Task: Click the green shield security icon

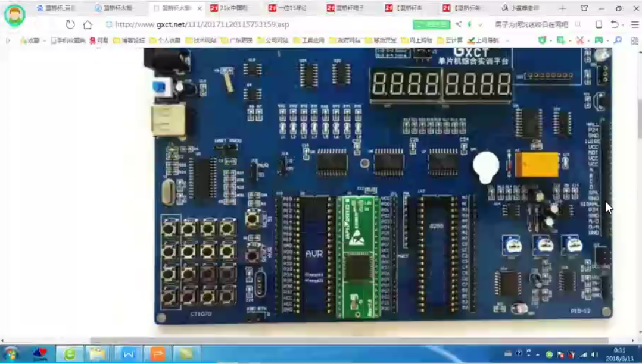Action: (541, 40)
